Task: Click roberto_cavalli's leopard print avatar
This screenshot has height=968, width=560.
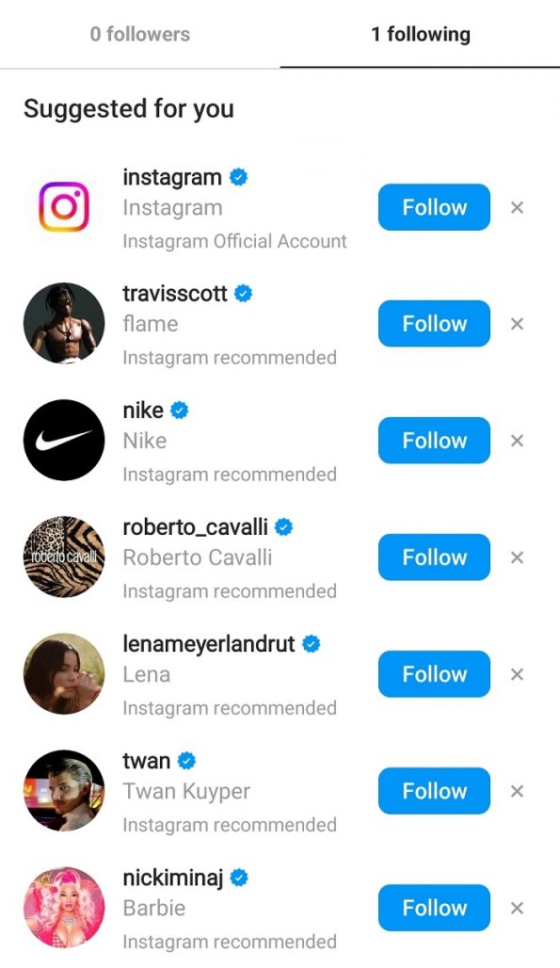Action: (63, 557)
